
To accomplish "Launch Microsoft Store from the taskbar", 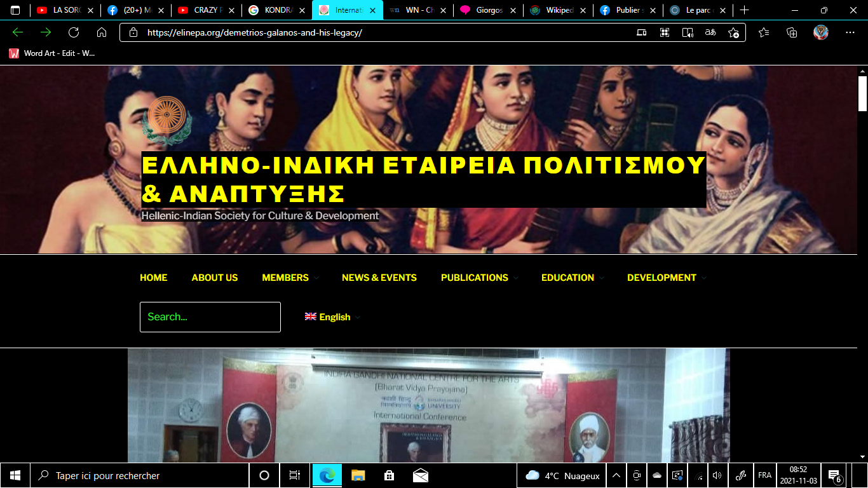I will pyautogui.click(x=389, y=475).
